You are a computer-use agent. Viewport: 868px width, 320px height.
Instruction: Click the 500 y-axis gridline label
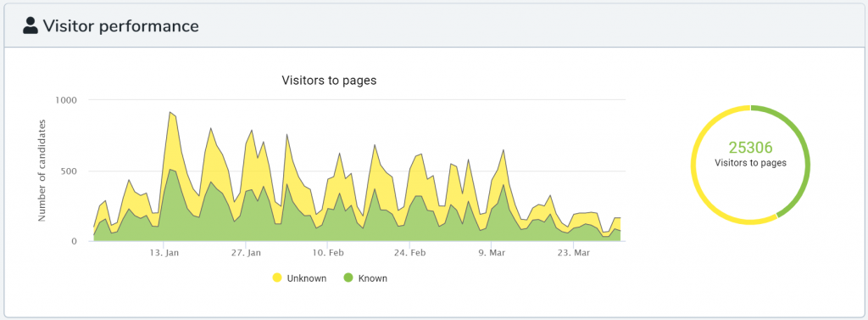[70, 171]
